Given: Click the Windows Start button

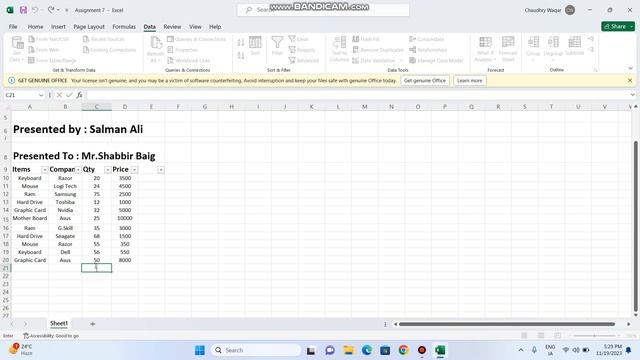Looking at the screenshot, I should point(200,350).
